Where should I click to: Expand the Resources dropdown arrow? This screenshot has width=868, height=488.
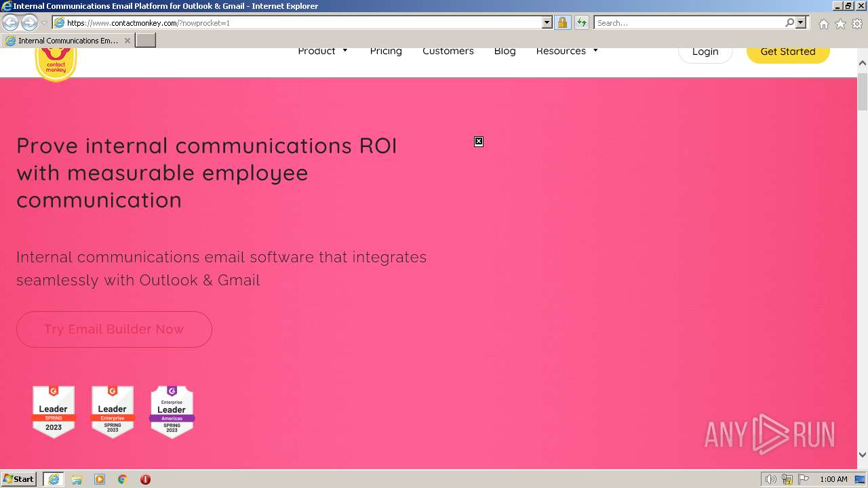click(595, 51)
